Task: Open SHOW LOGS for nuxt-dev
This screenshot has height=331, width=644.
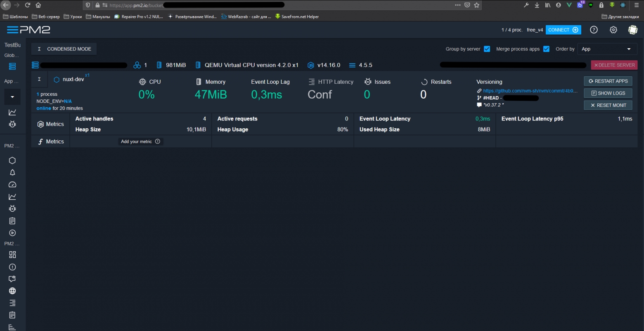Action: [x=608, y=93]
